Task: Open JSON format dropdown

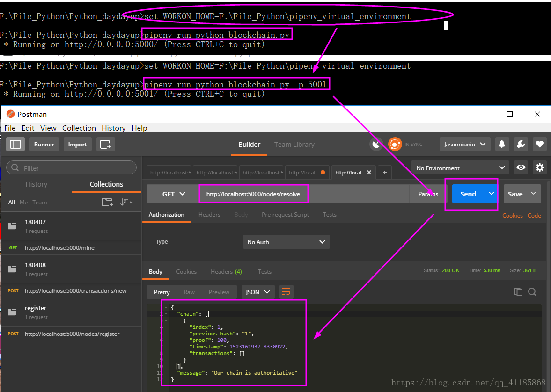Action: (257, 292)
